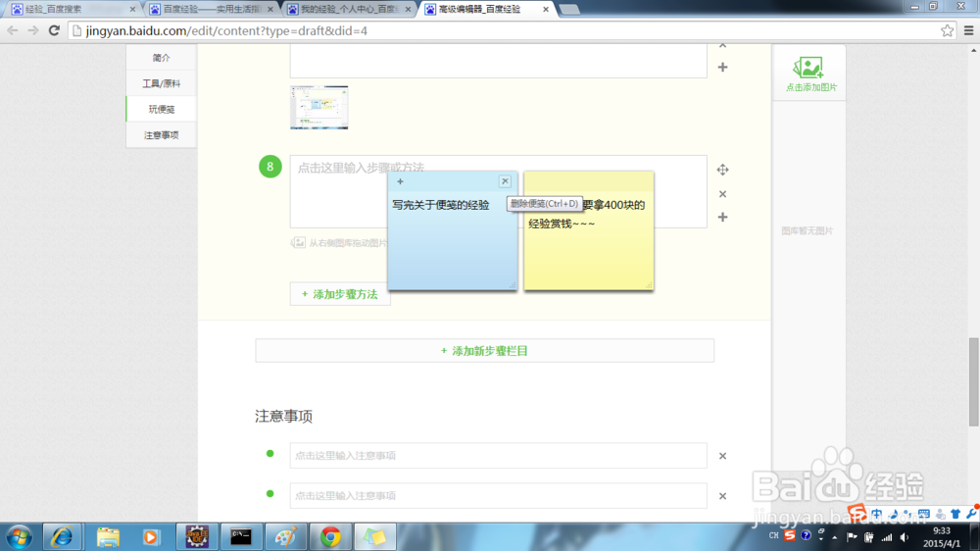
Task: Click the browser forward arrow
Action: pyautogui.click(x=33, y=30)
